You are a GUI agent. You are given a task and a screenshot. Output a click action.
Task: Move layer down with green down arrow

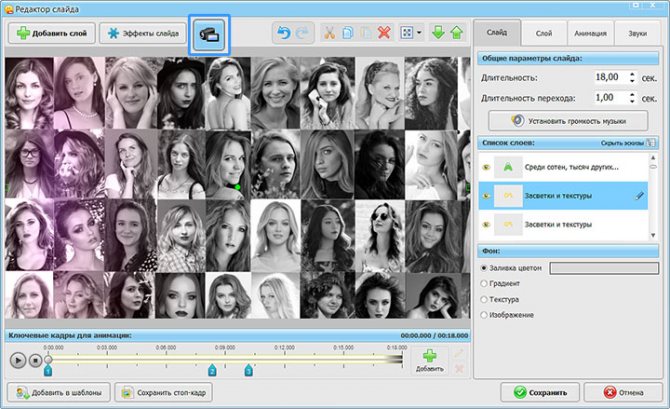437,34
